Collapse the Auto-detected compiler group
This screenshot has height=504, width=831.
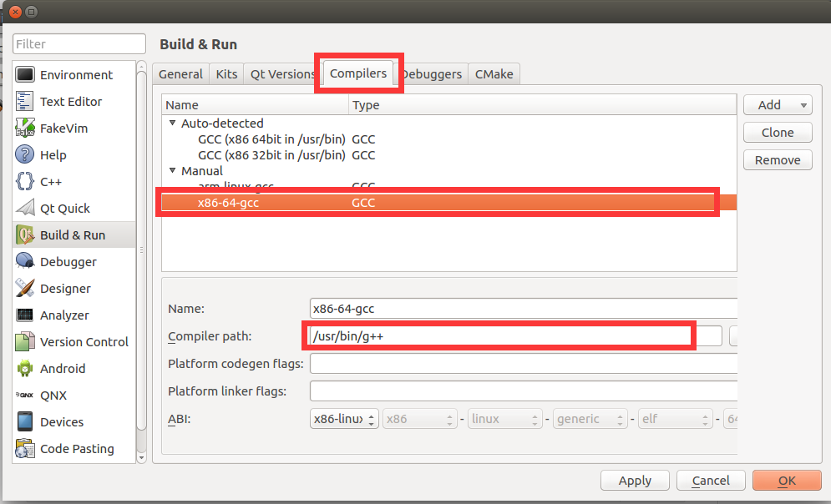click(172, 123)
